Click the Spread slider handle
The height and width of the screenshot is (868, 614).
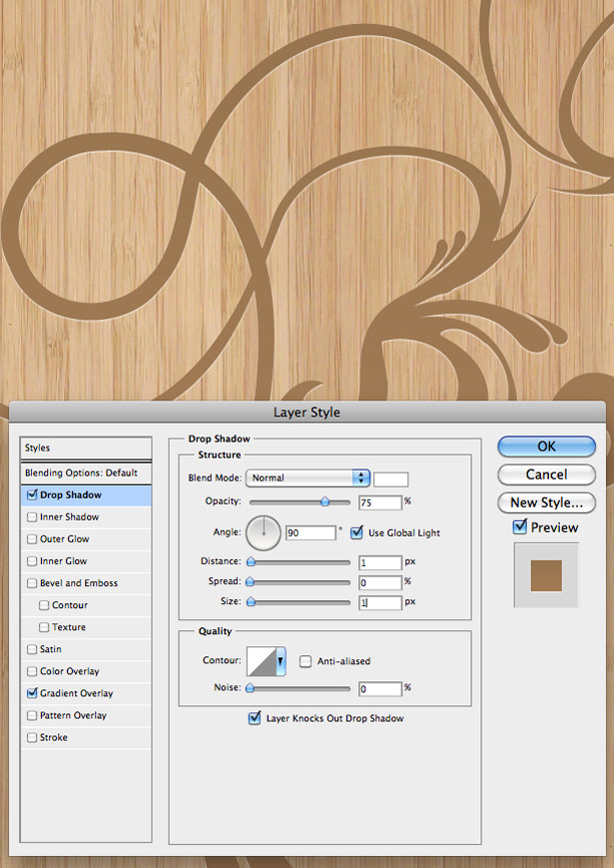click(250, 581)
